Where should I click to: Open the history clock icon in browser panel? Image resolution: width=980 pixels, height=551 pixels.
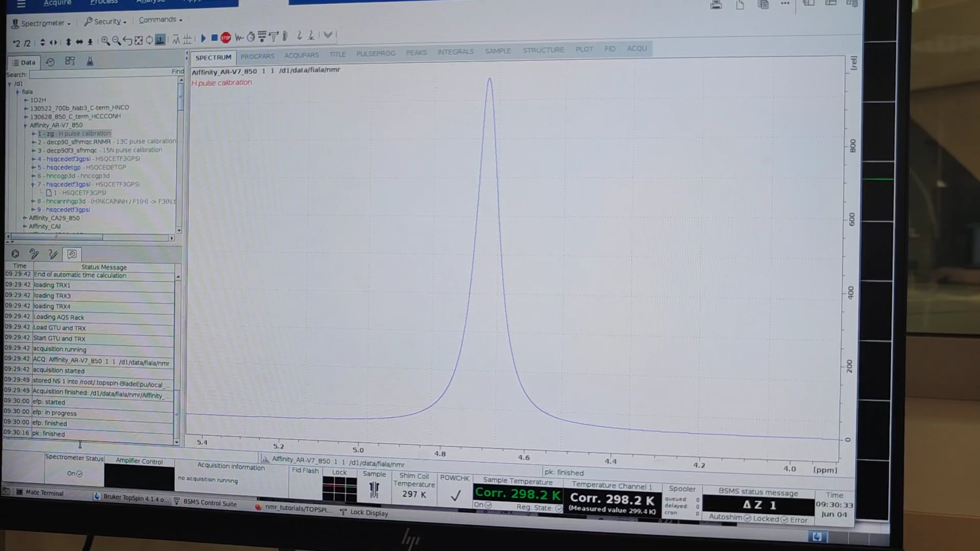pos(50,62)
